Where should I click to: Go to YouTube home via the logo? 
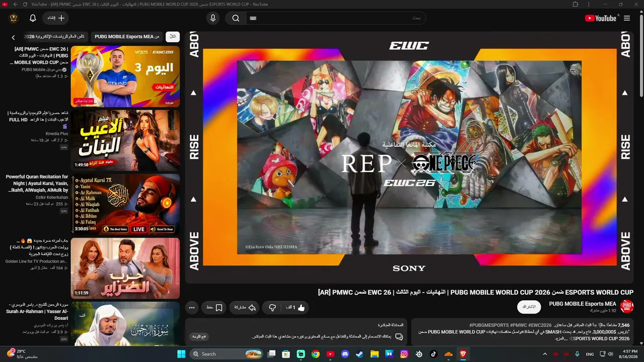600,18
